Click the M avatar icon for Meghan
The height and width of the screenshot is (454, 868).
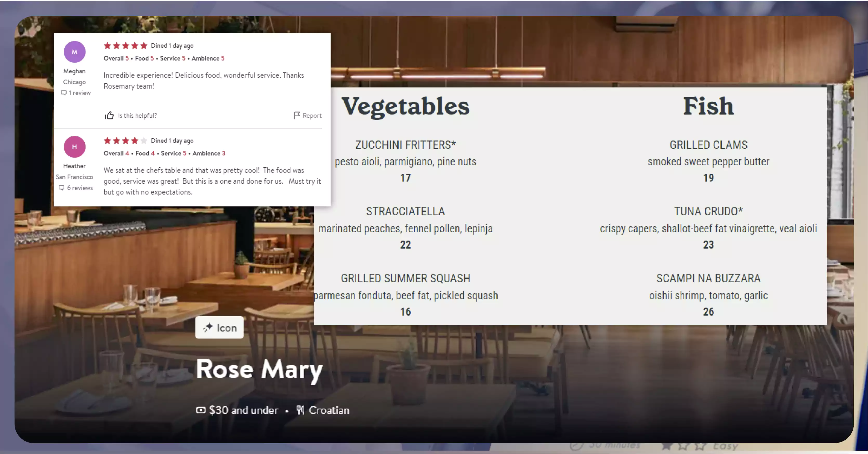(75, 52)
